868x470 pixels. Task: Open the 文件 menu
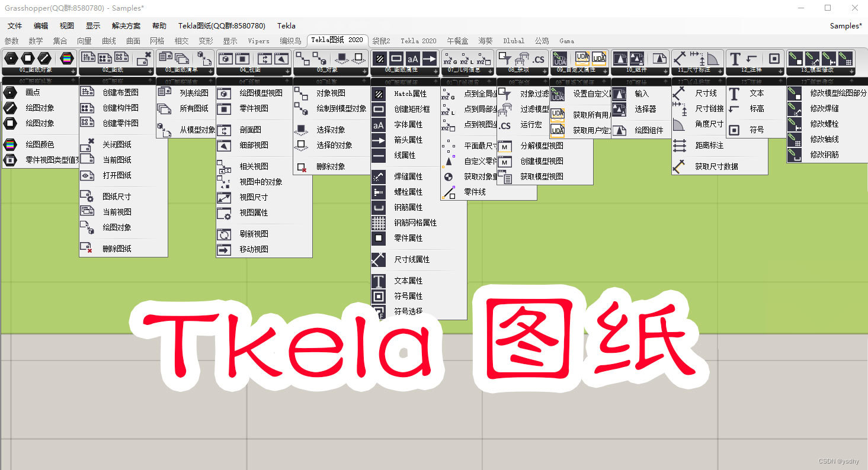[x=15, y=25]
